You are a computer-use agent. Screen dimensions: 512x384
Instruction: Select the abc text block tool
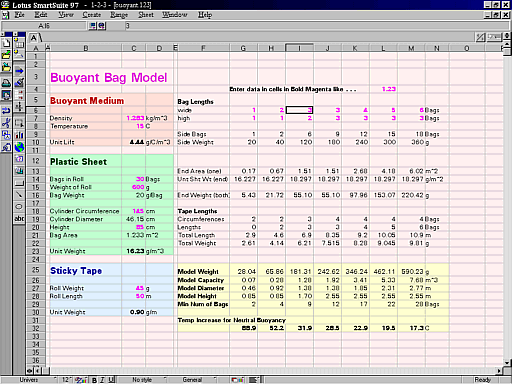point(19,219)
